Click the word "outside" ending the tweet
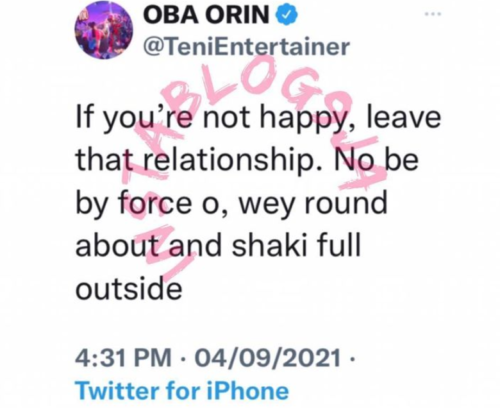Viewport: 500px width, 408px height. [129, 288]
